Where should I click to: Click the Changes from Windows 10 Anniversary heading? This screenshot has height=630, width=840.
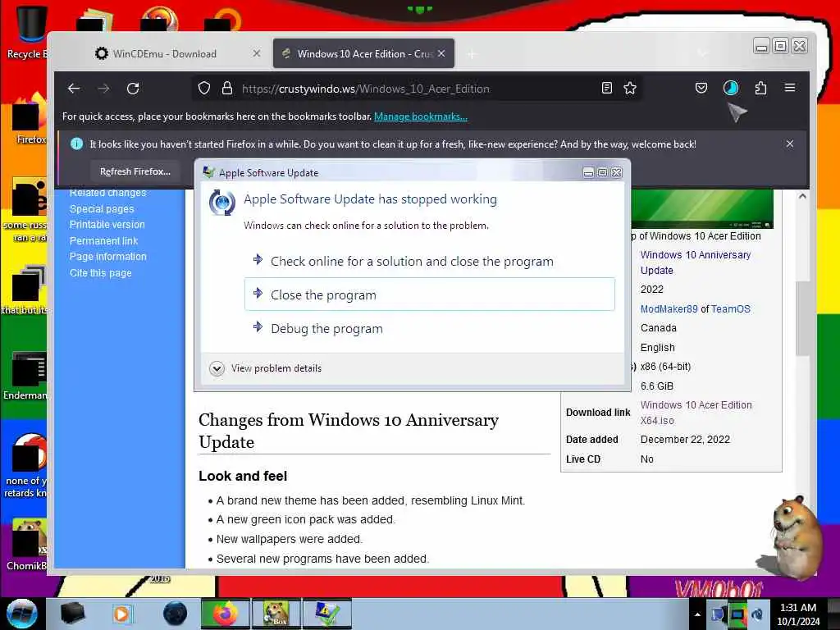(348, 431)
